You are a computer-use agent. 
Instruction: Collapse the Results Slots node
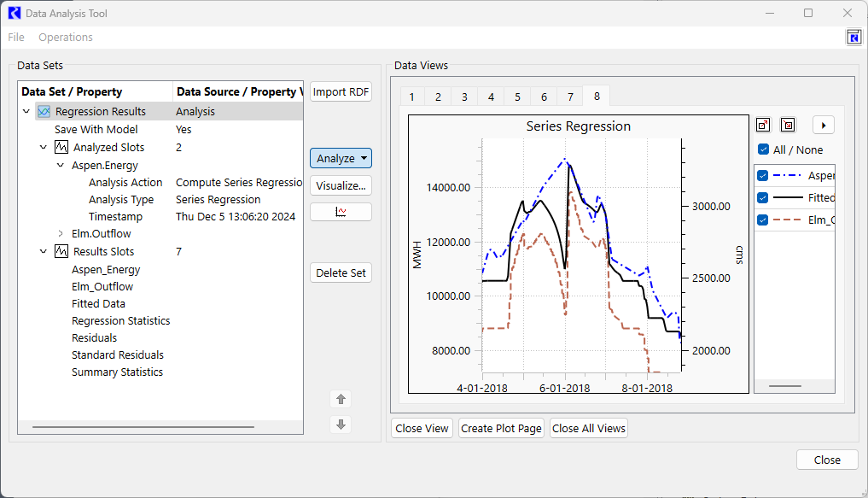(44, 252)
